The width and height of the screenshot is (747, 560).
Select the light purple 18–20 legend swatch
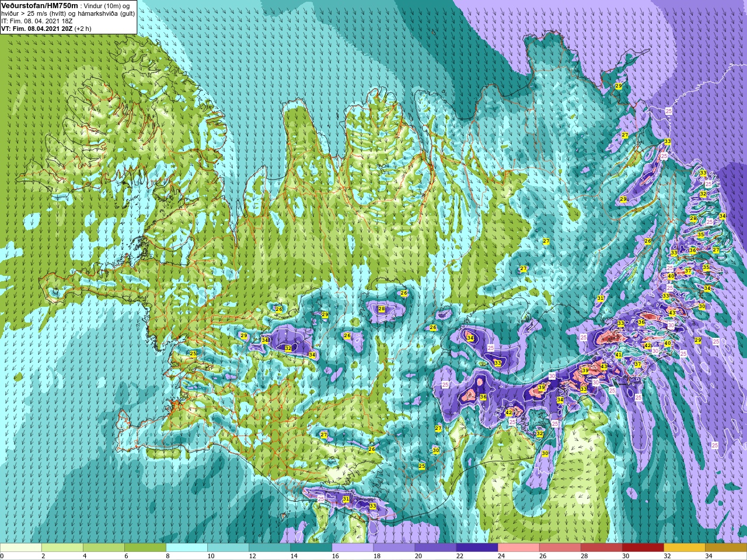[x=394, y=548]
